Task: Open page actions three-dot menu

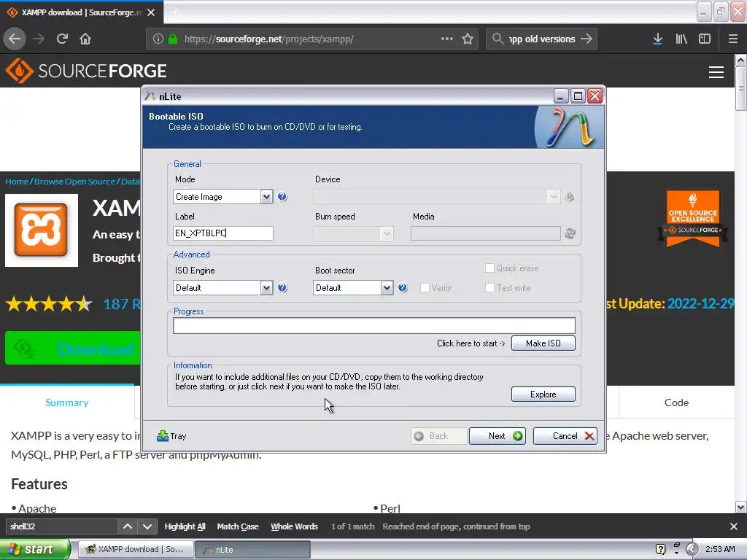Action: click(x=447, y=39)
